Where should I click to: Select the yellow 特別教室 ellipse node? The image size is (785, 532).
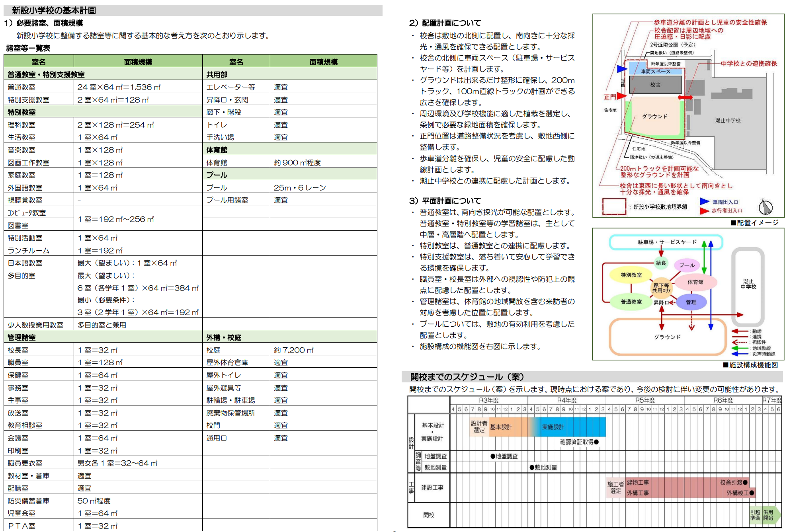point(631,275)
